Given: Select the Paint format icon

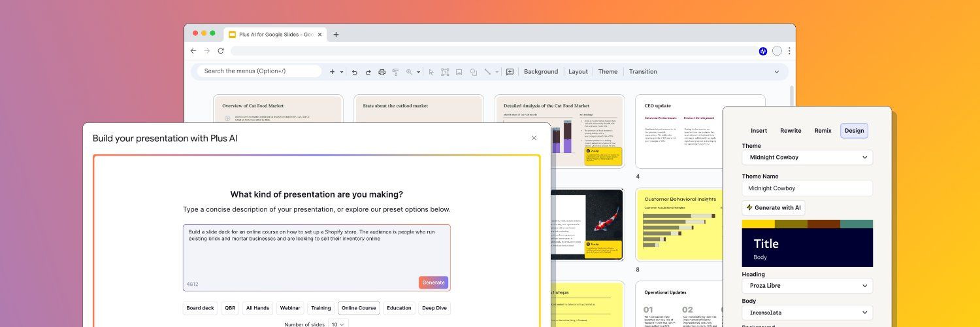Looking at the screenshot, I should (395, 72).
